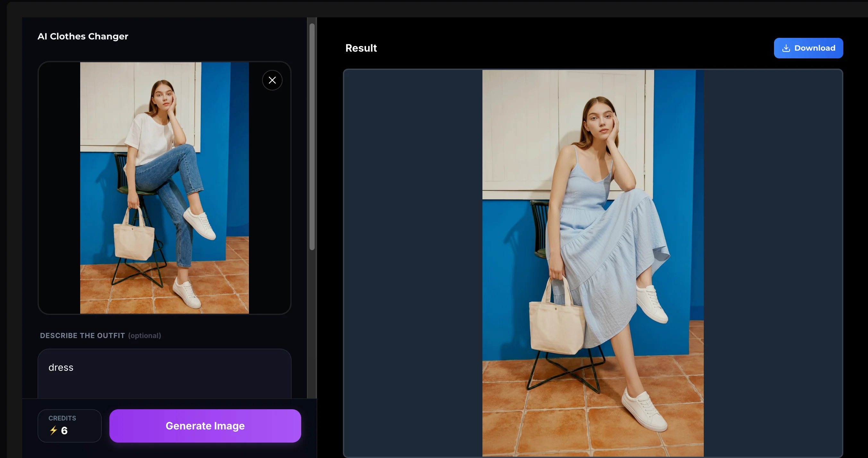The image size is (868, 458).
Task: Click the Result heading
Action: [361, 48]
